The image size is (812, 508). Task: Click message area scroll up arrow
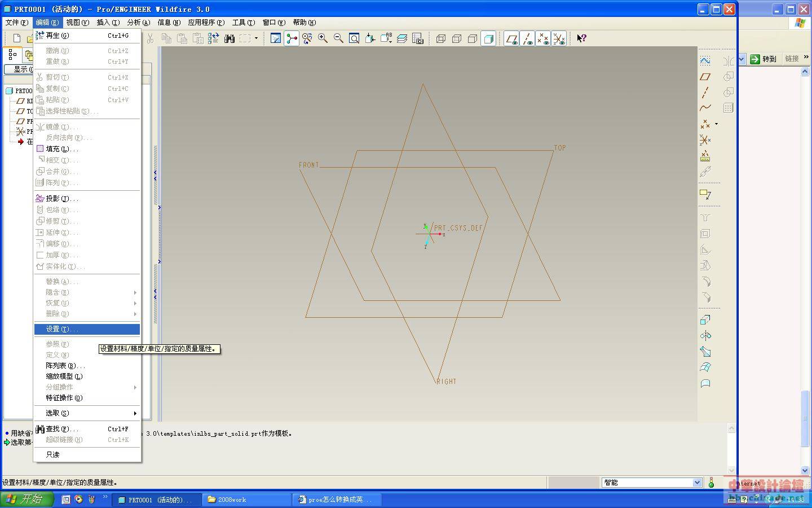click(731, 428)
